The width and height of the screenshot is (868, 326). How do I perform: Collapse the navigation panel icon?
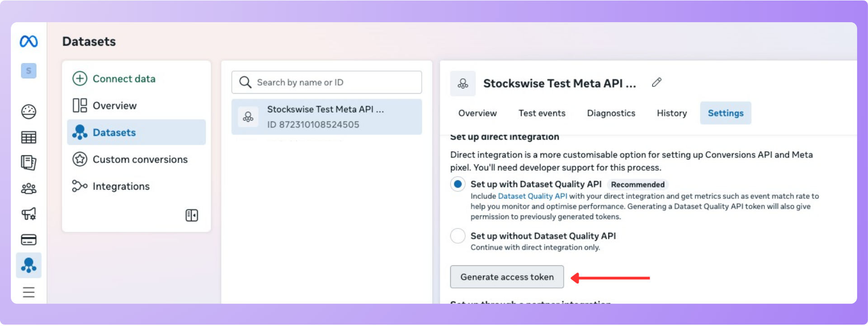(192, 216)
